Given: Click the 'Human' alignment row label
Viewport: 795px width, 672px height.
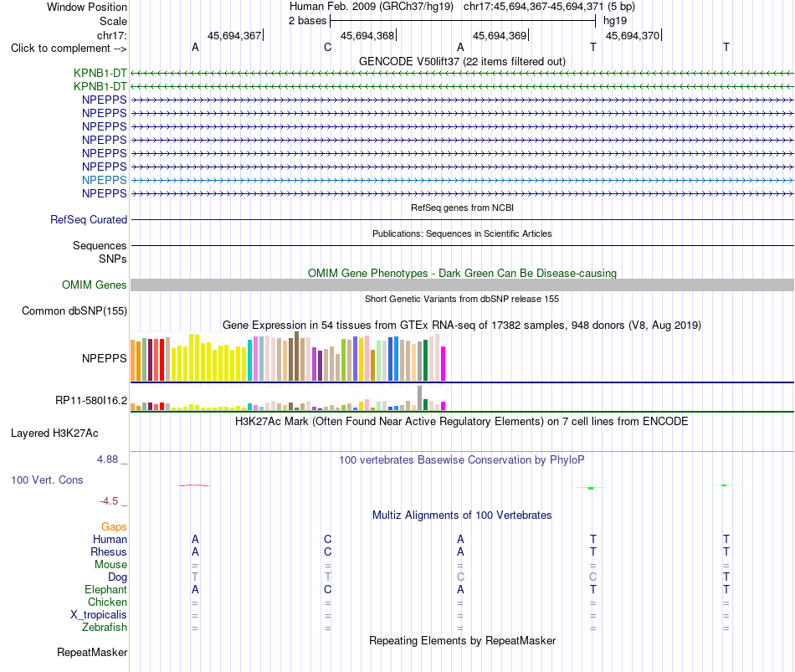Looking at the screenshot, I should click(110, 539).
